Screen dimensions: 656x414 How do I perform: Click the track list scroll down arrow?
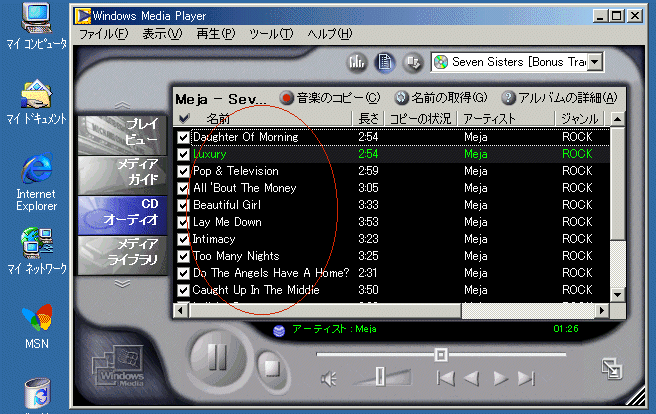pos(618,294)
